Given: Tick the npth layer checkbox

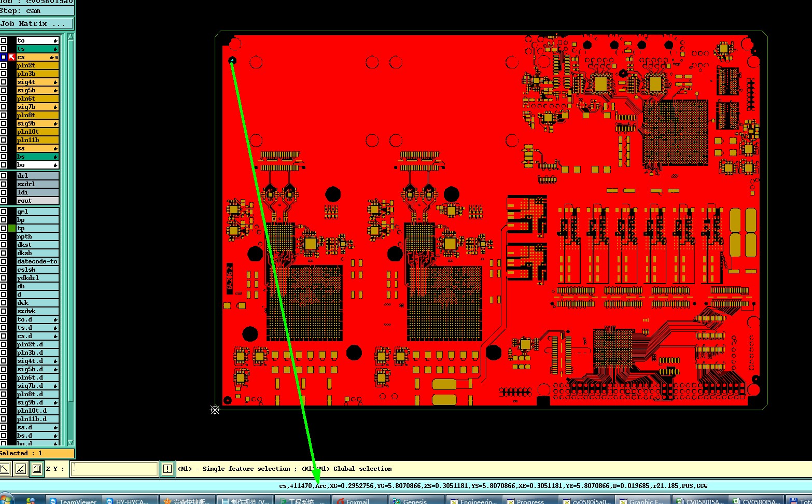Looking at the screenshot, I should tap(4, 236).
